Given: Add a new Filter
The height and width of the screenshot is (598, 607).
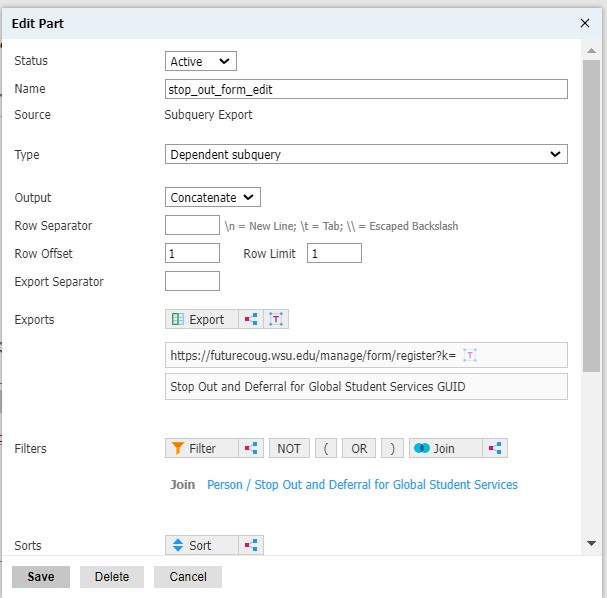Looking at the screenshot, I should pos(201,448).
